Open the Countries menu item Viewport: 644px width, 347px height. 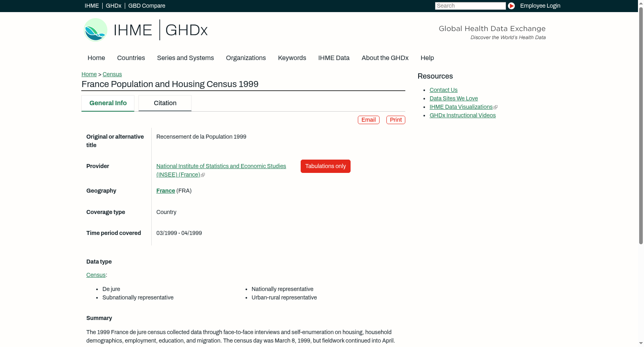pyautogui.click(x=131, y=58)
